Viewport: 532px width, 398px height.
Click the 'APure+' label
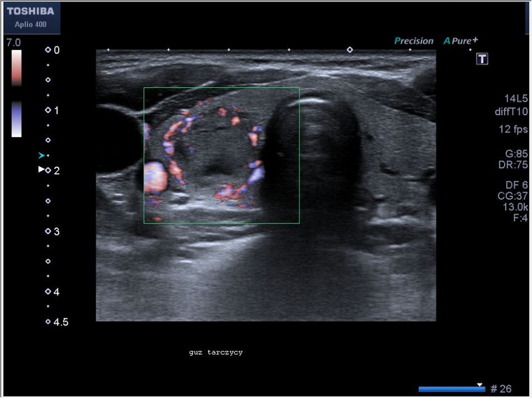click(x=460, y=41)
